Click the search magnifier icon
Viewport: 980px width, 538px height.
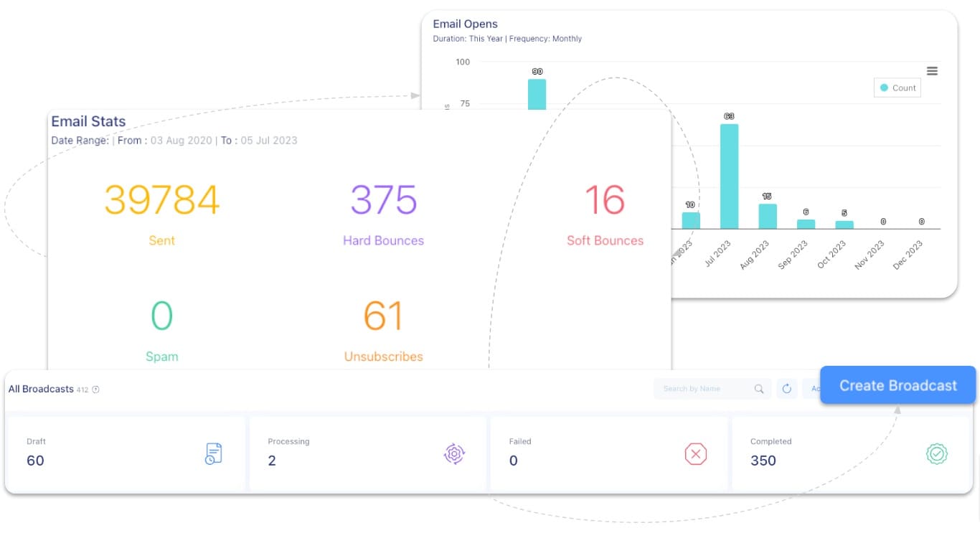click(x=759, y=388)
